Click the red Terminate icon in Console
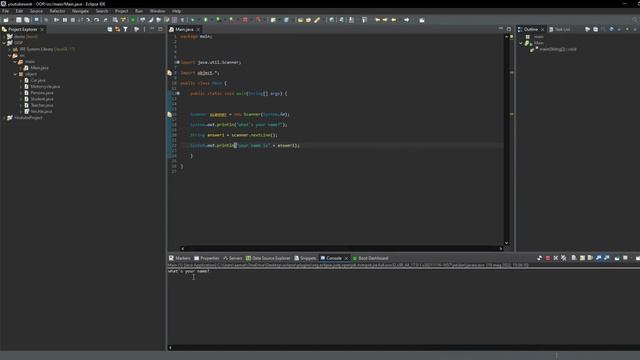Image resolution: width=640 pixels, height=360 pixels. coord(548,258)
